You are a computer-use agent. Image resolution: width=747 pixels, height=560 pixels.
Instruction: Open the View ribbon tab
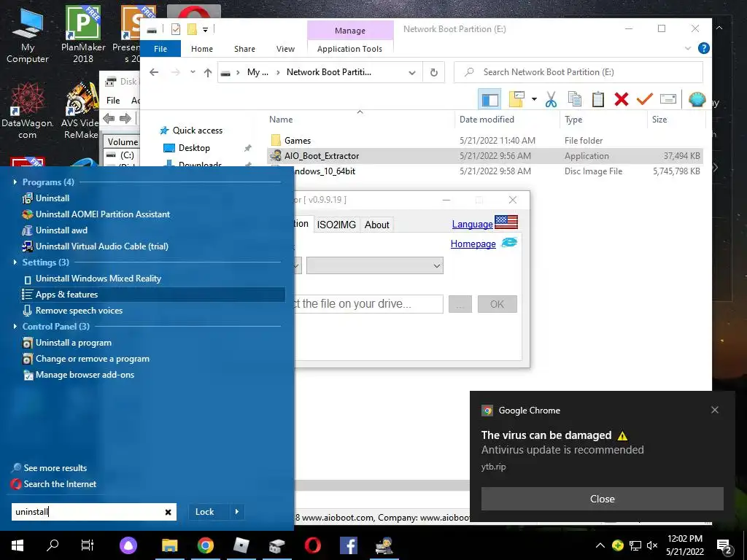pos(285,49)
